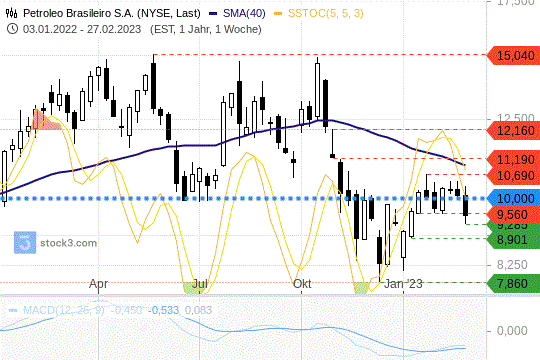The image size is (540, 360).
Task: Select the SSTOC(5, 5, 3) indicator label
Action: [326, 13]
